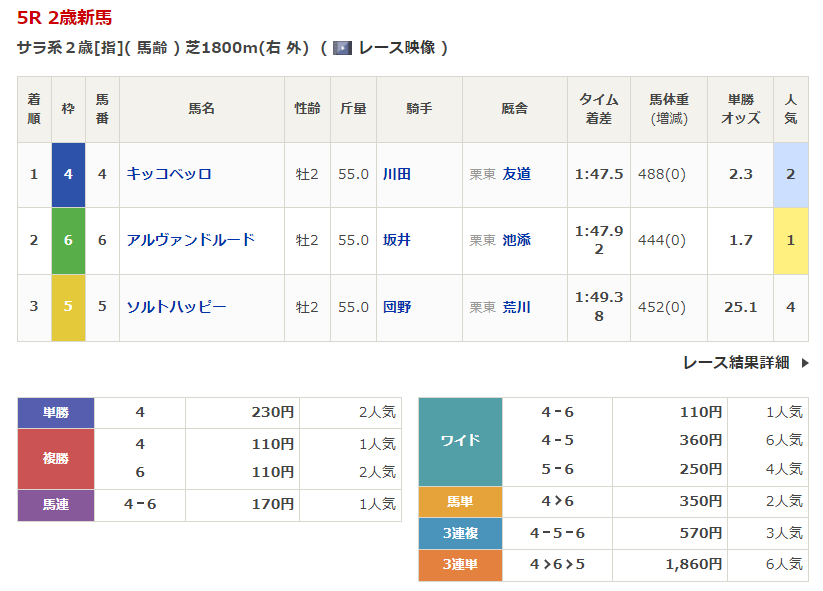Select jockey 坂井
Screen dimensions: 823x591
tap(397, 240)
